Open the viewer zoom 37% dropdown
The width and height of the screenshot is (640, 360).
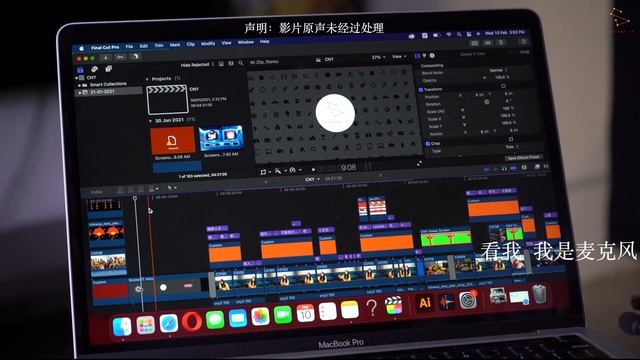378,58
